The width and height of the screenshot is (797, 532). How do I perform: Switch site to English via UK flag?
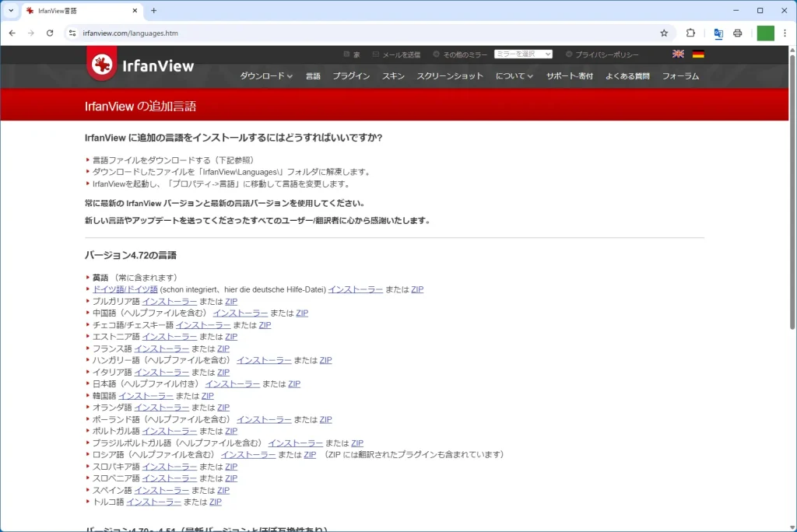[x=678, y=54]
